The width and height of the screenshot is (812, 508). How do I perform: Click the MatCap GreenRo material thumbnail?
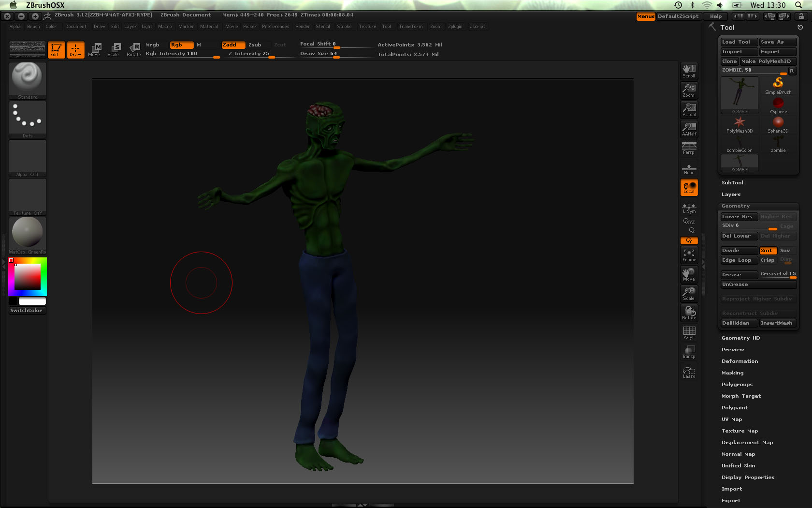click(x=28, y=233)
